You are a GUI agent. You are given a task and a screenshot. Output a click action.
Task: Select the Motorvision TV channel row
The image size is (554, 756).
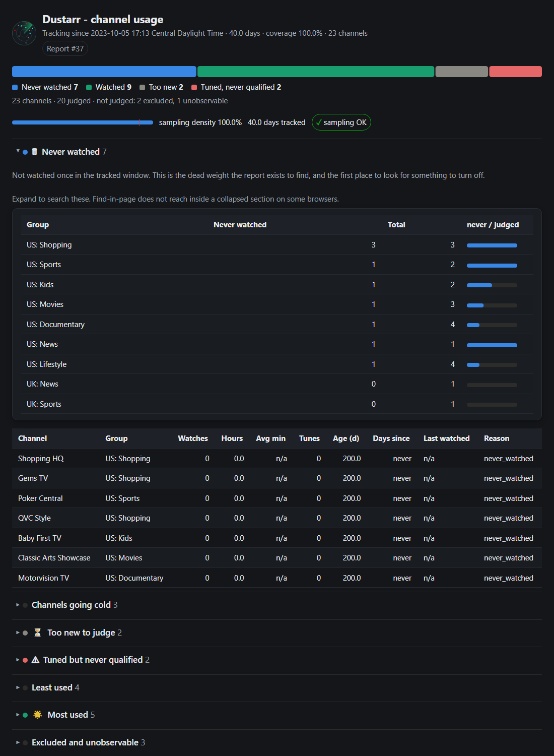[x=277, y=578]
